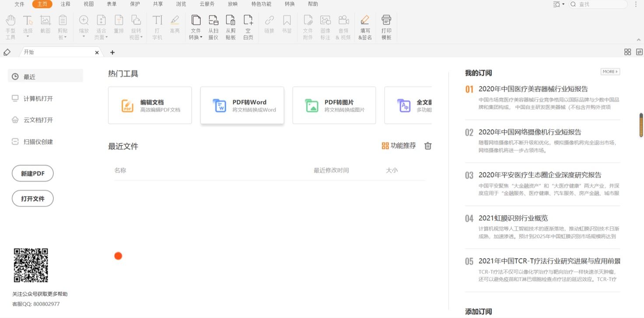The image size is (644, 318).
Task: Insert a blank page (空白页)
Action: [248, 26]
